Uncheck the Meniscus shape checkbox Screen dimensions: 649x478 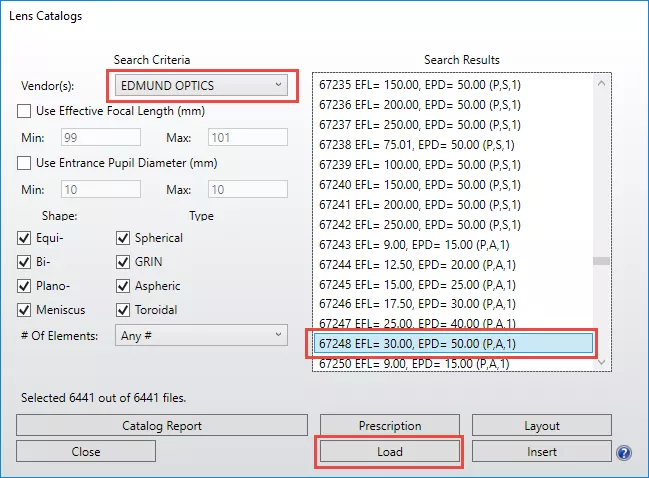click(x=25, y=310)
